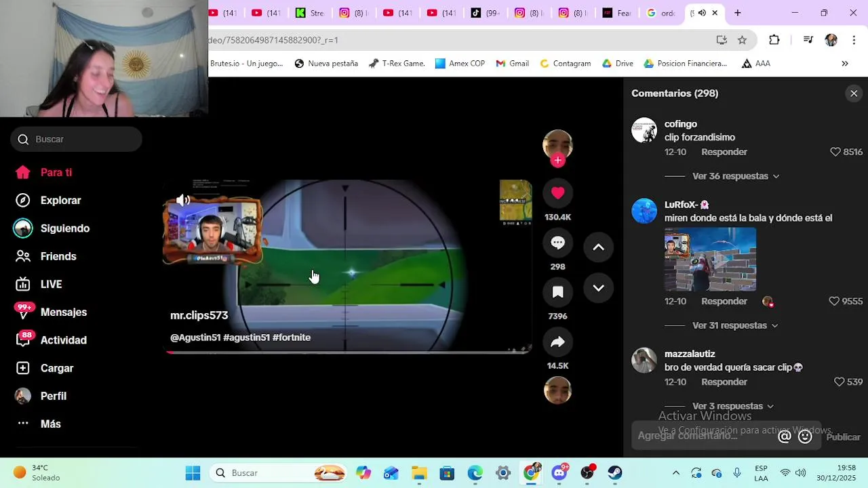Viewport: 868px width, 488px height.
Task: Bookmark this page with the star icon
Action: pyautogui.click(x=742, y=40)
